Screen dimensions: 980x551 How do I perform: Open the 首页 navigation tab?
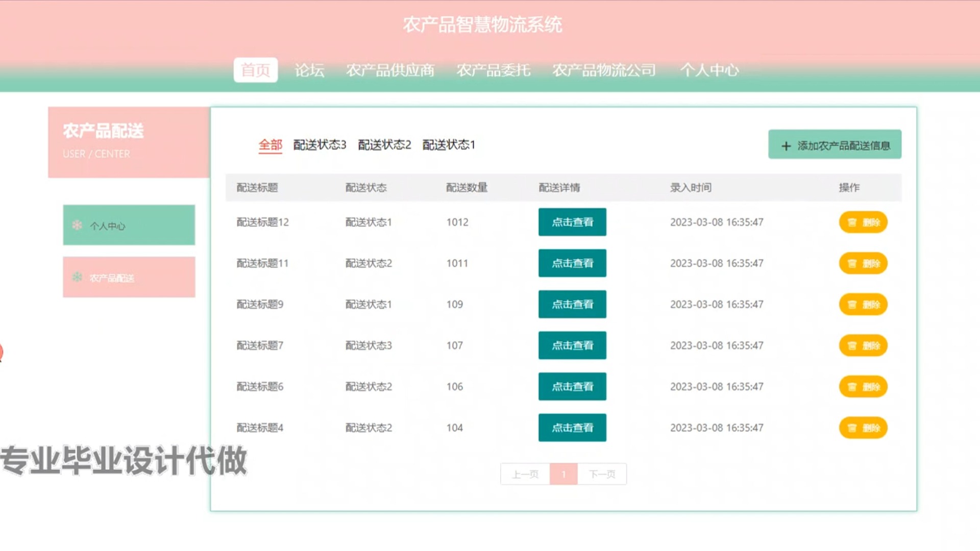coord(256,70)
